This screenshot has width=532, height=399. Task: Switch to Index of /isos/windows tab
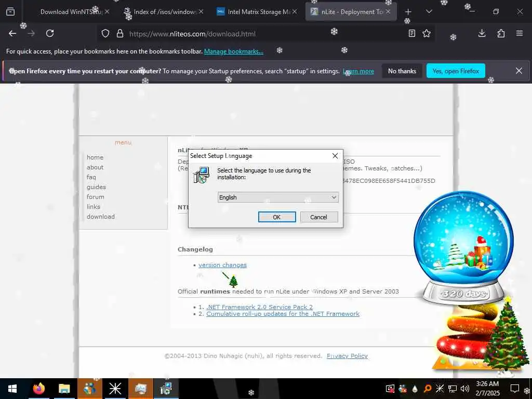(164, 11)
